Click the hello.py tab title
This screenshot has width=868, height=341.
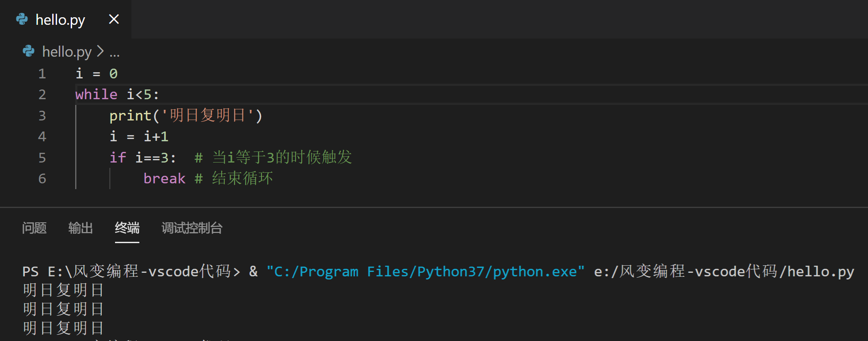coord(60,20)
